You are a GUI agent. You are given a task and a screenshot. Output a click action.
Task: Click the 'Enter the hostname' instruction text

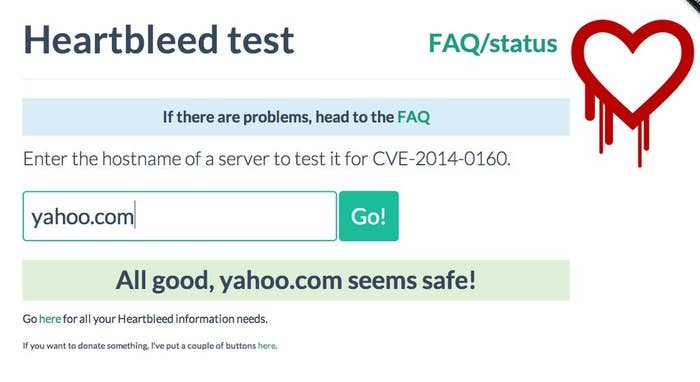(267, 159)
